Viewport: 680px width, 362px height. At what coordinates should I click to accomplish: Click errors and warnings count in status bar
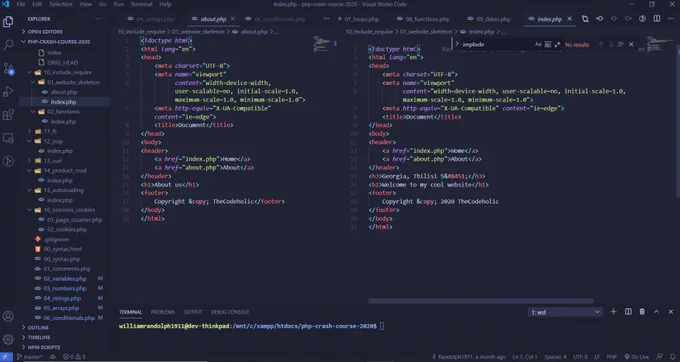[x=75, y=357]
